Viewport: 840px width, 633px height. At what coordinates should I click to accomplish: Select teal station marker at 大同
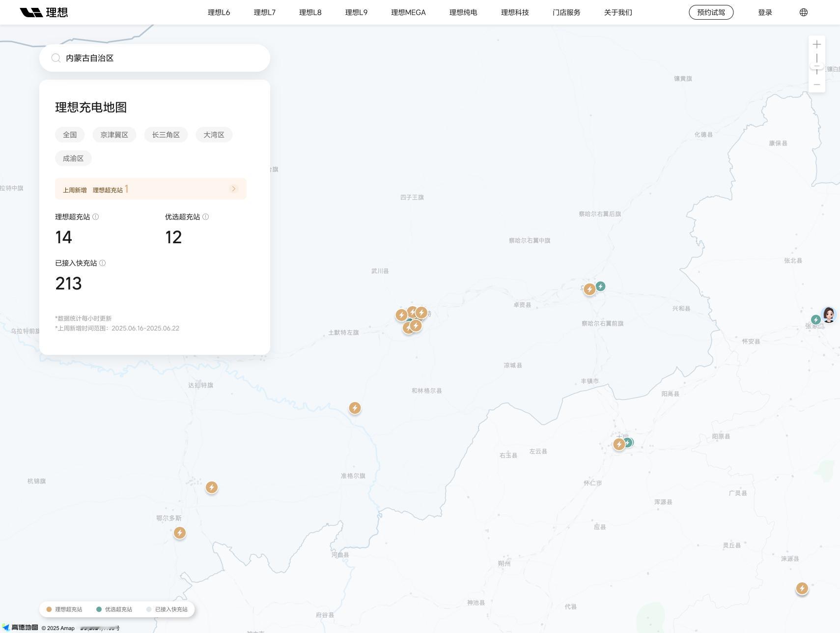coord(629,443)
